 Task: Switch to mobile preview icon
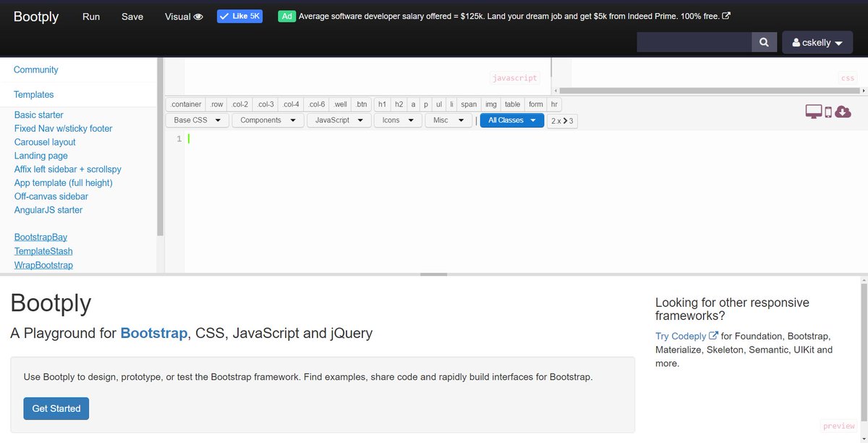[x=828, y=111]
